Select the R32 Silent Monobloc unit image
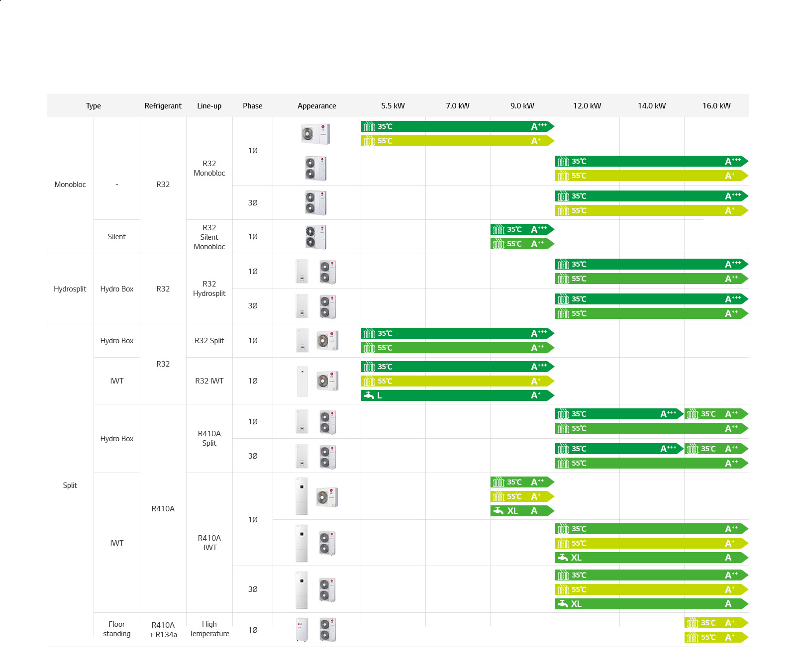The image size is (796, 672). pyautogui.click(x=316, y=237)
